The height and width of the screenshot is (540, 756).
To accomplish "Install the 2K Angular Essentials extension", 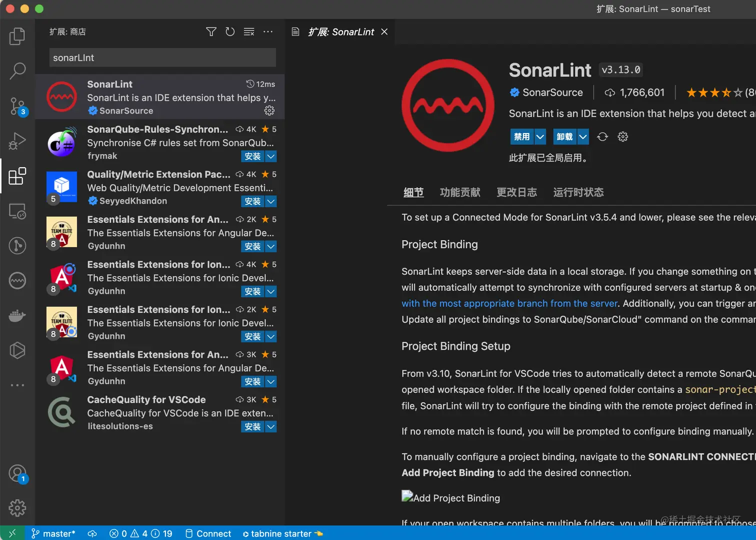I will pos(252,247).
